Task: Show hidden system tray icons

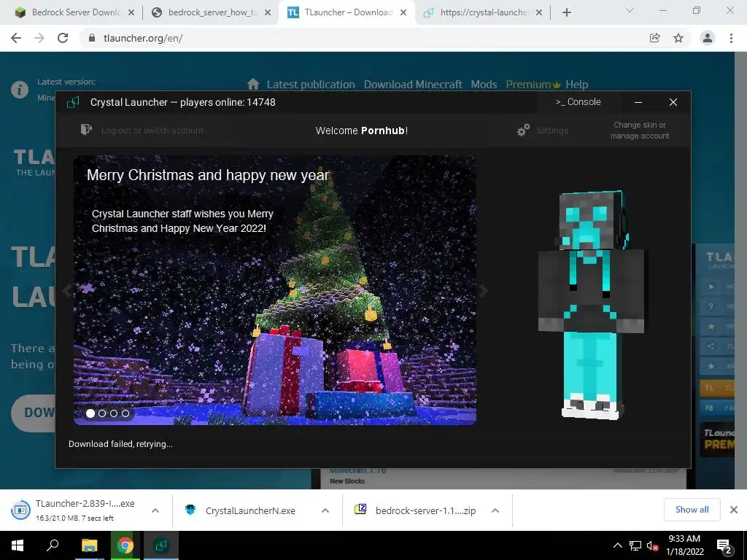Action: coord(617,545)
